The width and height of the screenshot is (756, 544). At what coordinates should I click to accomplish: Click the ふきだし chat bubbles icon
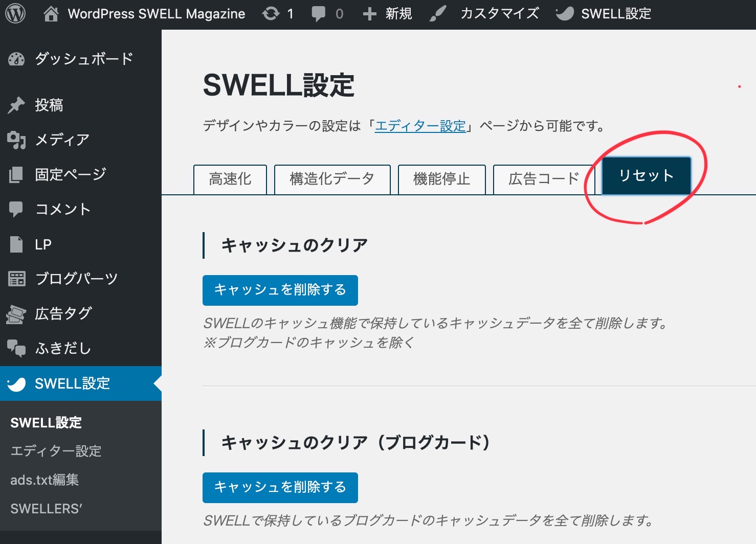[16, 348]
